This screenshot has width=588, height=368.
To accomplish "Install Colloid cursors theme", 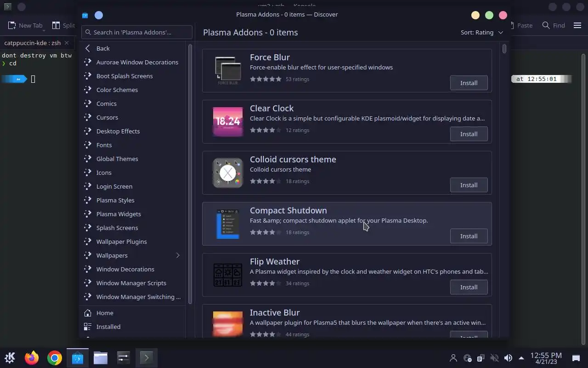I will coord(469,185).
